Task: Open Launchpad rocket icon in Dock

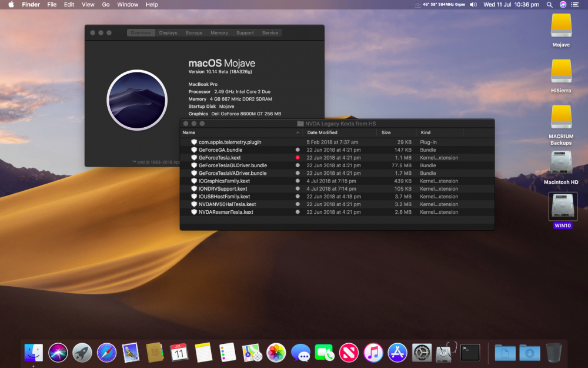Action: tap(82, 353)
